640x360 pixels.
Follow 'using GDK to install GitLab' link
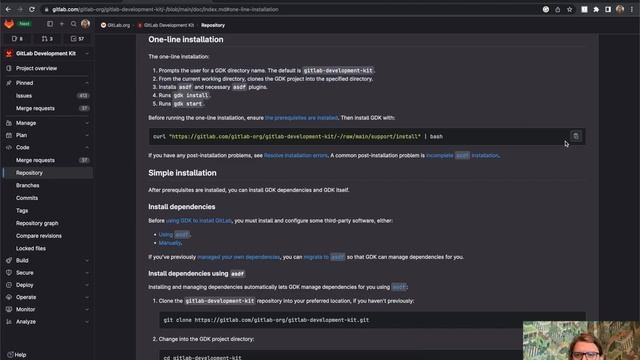[199, 221]
